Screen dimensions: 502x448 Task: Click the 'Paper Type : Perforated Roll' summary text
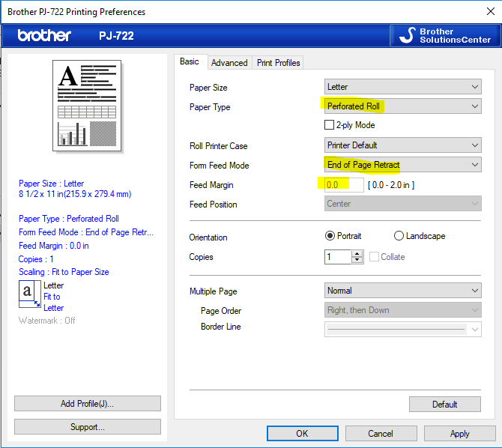(x=69, y=219)
